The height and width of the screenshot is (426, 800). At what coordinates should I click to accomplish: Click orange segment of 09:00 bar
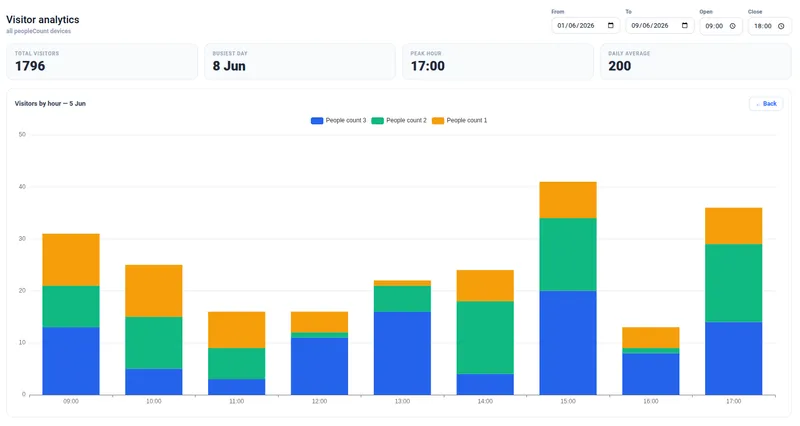point(71,260)
